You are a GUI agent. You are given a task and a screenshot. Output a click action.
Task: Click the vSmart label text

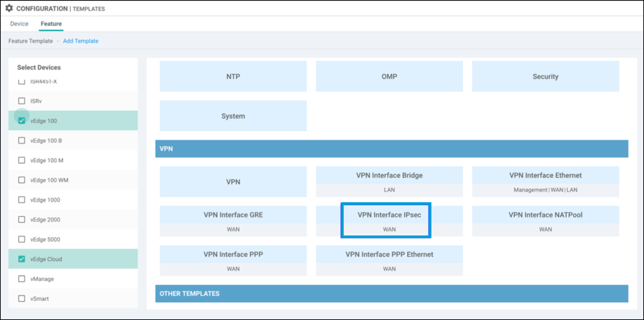39,299
